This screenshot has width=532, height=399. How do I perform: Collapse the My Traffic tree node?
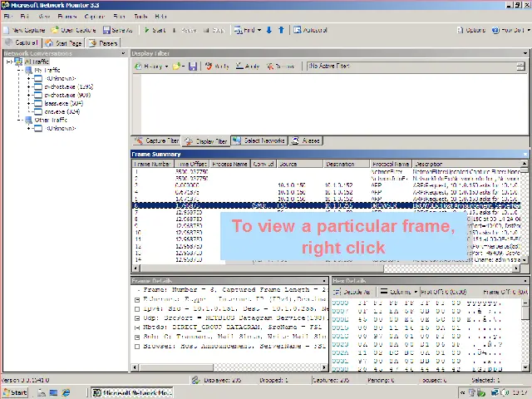pos(20,70)
